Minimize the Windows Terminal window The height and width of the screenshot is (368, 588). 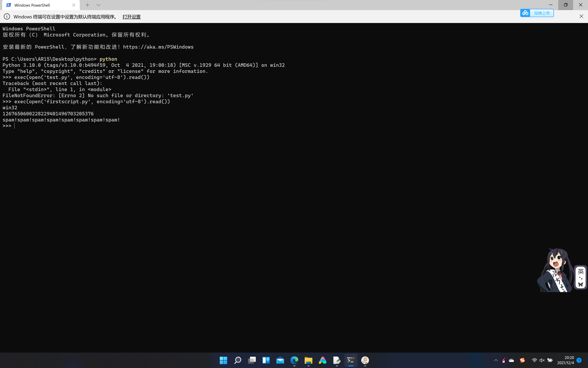point(551,5)
